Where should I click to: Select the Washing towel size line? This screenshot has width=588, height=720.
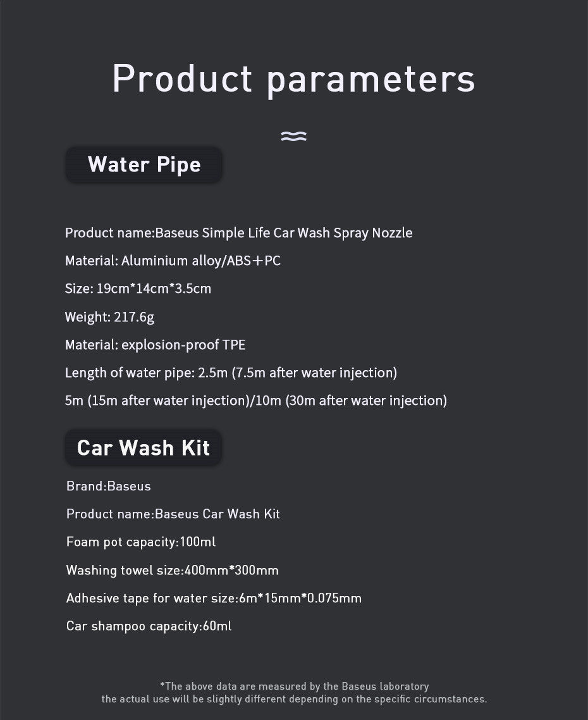click(172, 570)
